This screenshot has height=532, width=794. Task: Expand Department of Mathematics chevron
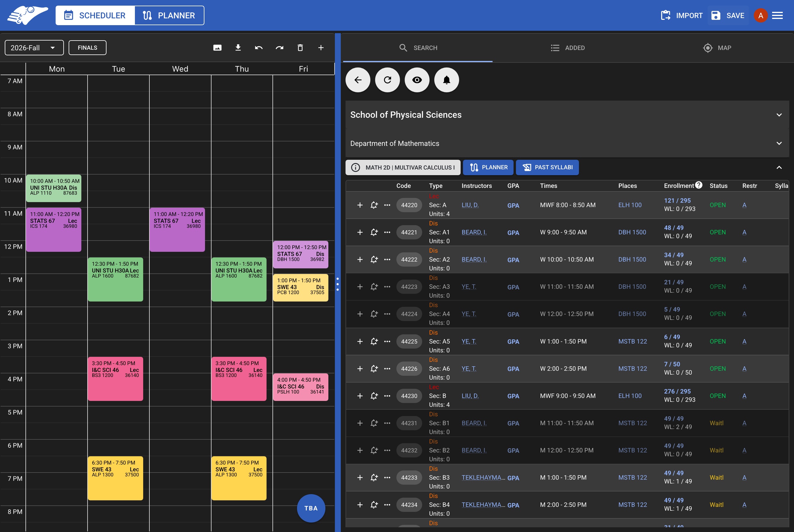pyautogui.click(x=779, y=143)
